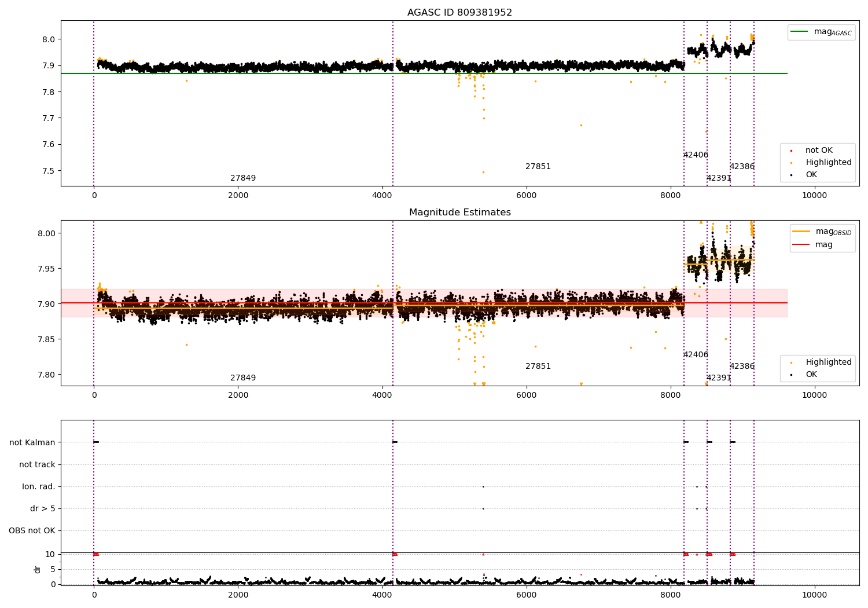Viewport: 868px width, 608px height.
Task: Click obsid label 42386 in top plot
Action: click(x=742, y=167)
